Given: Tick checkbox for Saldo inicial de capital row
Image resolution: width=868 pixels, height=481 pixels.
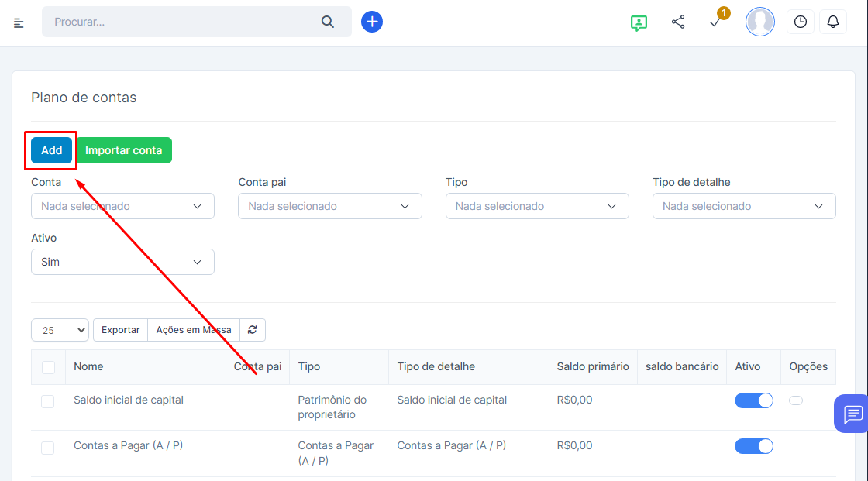Looking at the screenshot, I should point(48,401).
